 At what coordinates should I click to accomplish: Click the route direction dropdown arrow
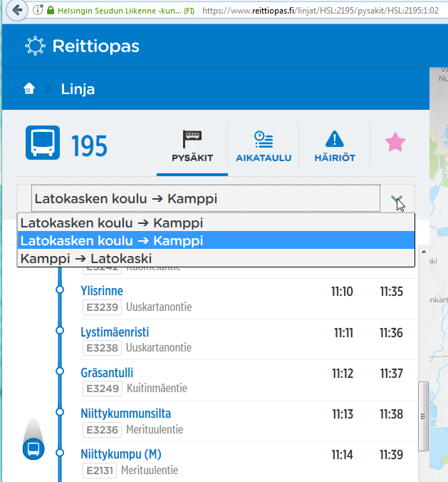pos(397,200)
